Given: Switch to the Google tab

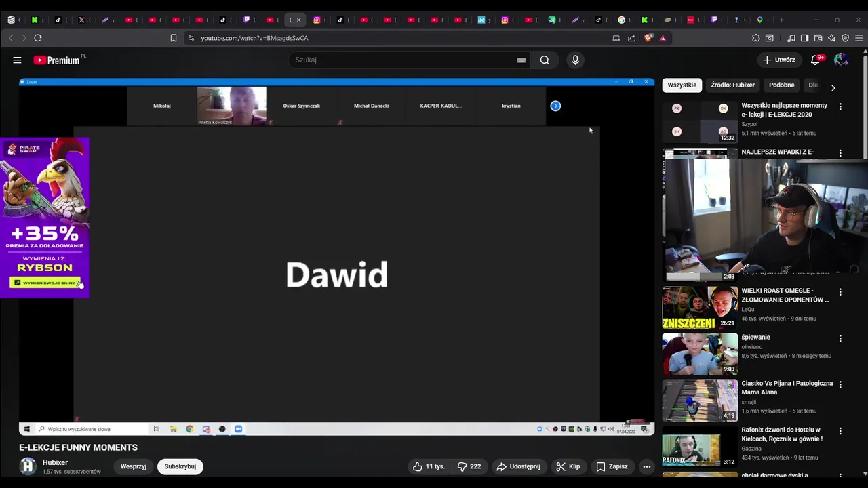Looking at the screenshot, I should tap(621, 20).
